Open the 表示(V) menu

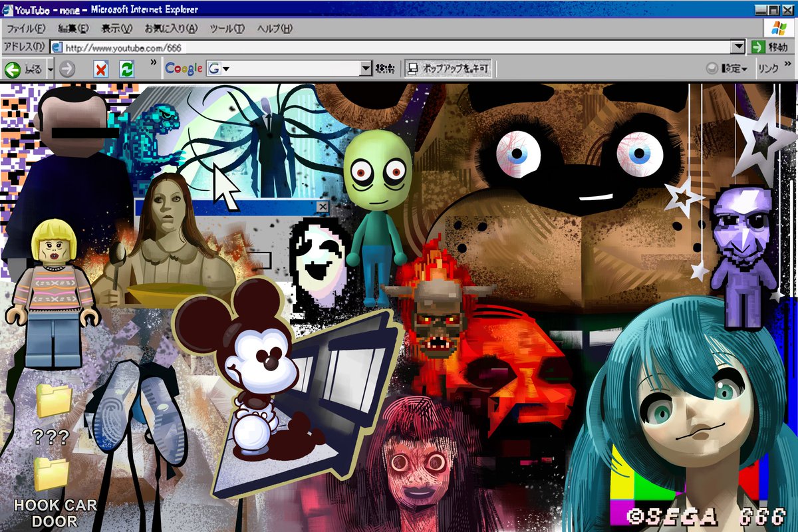116,29
